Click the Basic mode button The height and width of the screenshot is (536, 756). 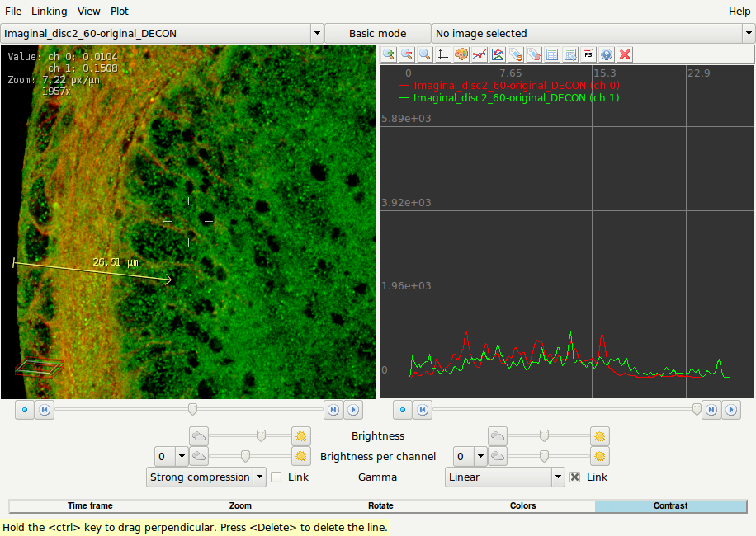point(377,34)
